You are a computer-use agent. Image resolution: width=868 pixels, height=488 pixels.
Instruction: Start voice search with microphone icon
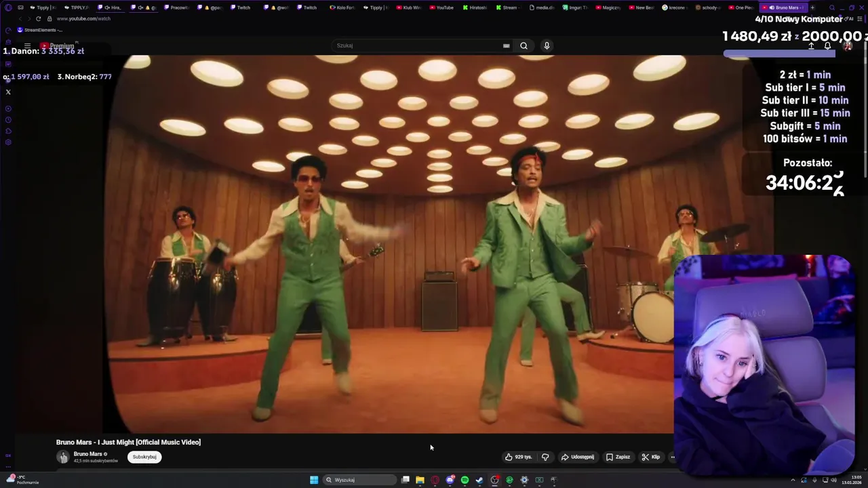(x=547, y=45)
